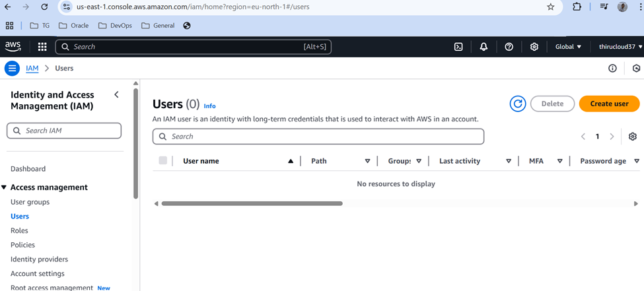The width and height of the screenshot is (644, 291).
Task: Open Identity providers in the sidebar
Action: 40,259
